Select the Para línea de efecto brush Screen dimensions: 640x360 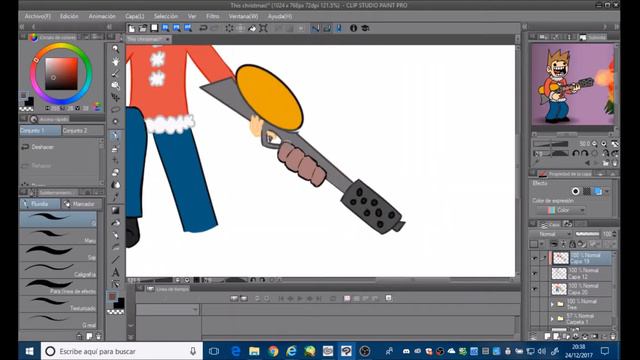tap(58, 287)
